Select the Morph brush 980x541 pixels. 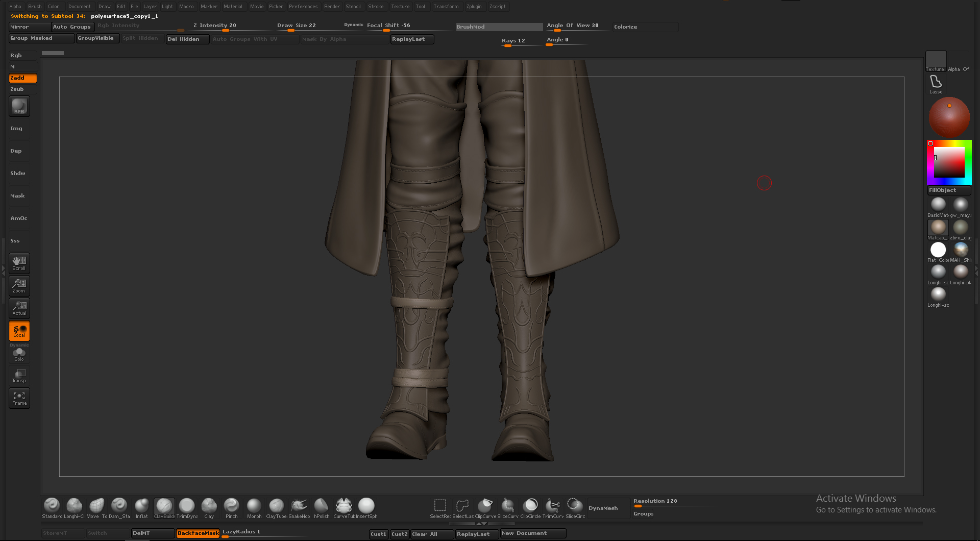click(254, 508)
